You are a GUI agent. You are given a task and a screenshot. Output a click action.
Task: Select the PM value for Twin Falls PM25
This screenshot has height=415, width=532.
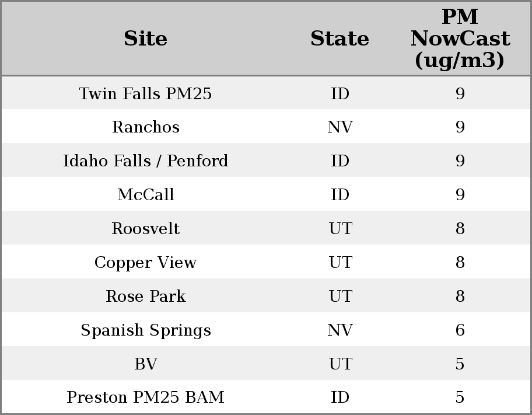pyautogui.click(x=460, y=93)
